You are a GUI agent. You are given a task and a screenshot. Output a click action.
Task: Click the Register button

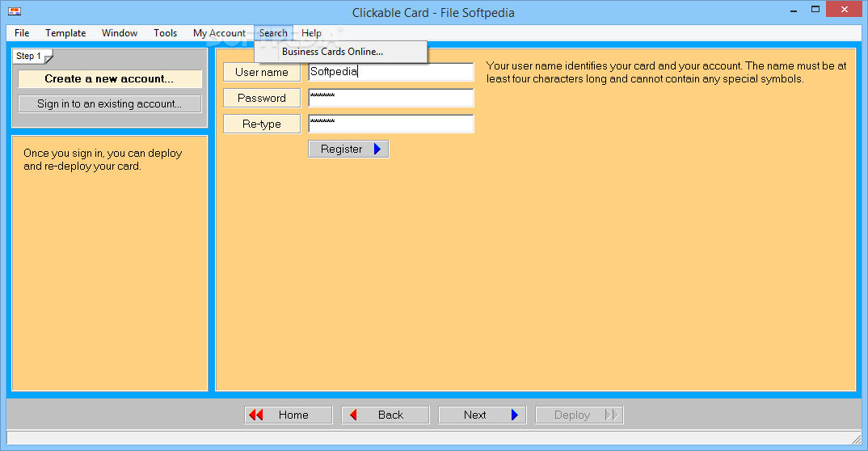pyautogui.click(x=349, y=149)
